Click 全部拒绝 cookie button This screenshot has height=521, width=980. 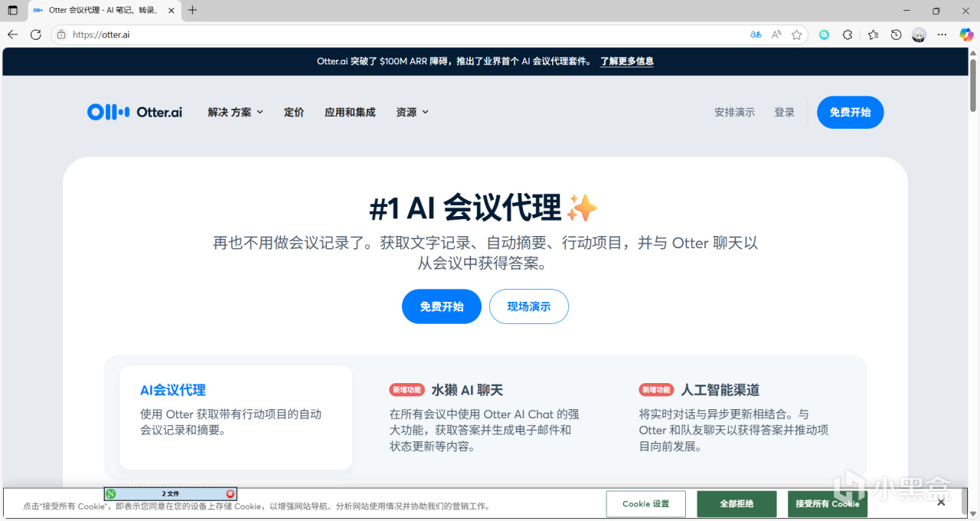point(737,503)
